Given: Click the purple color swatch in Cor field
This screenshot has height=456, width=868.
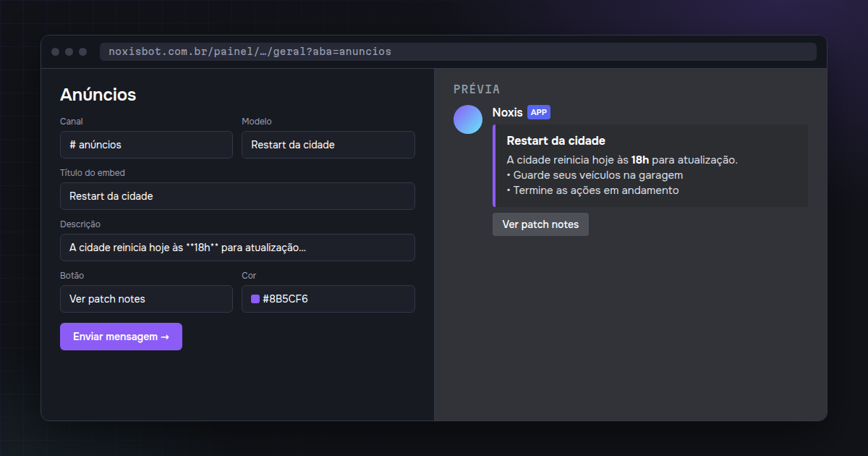Looking at the screenshot, I should pyautogui.click(x=255, y=299).
